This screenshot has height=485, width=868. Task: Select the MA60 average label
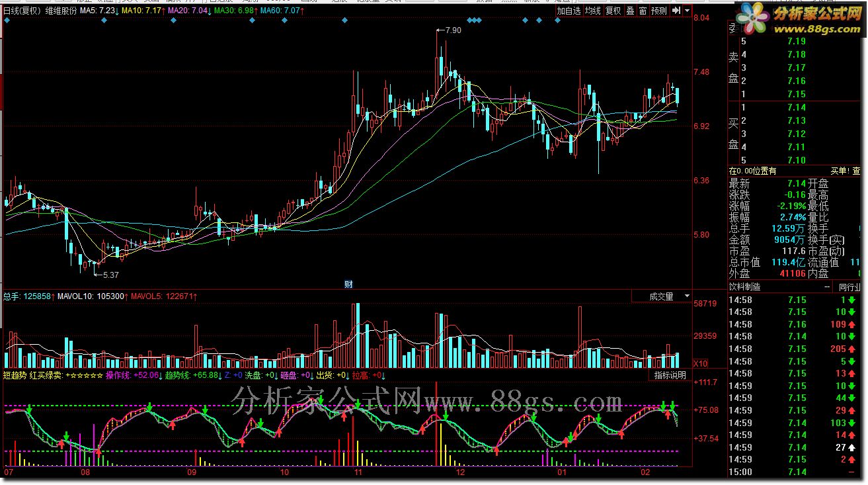[282, 11]
